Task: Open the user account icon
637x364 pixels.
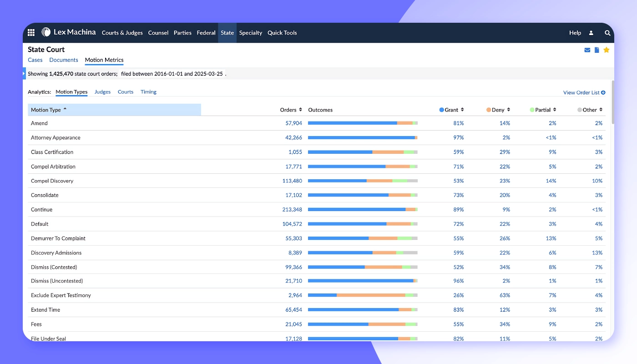Action: (x=591, y=33)
